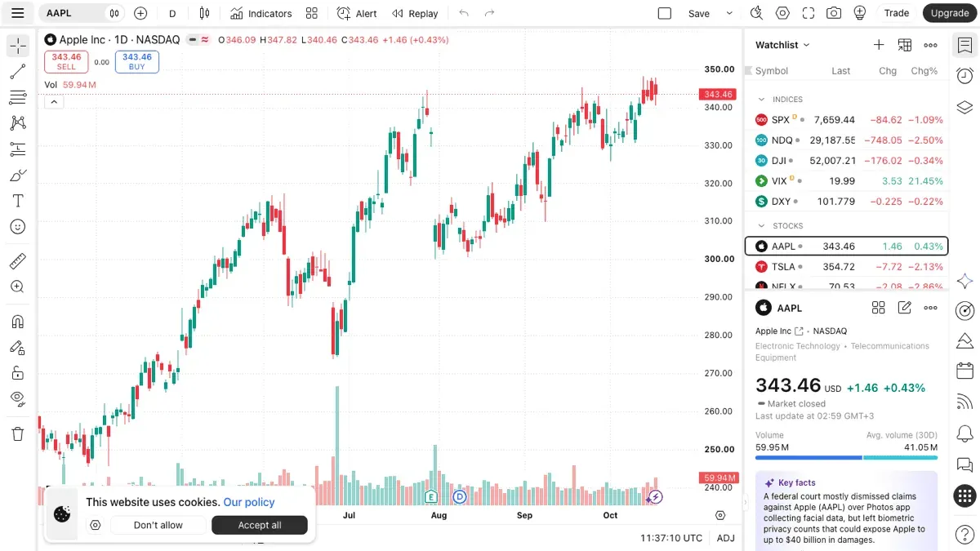Select the SPX watchlist row
The width and height of the screenshot is (980, 551).
(847, 119)
